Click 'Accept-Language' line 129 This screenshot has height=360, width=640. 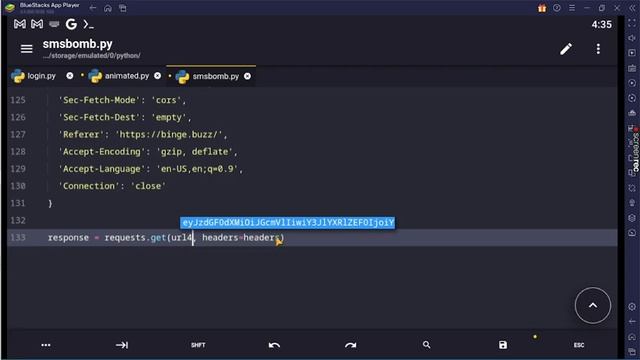[x=150, y=169]
